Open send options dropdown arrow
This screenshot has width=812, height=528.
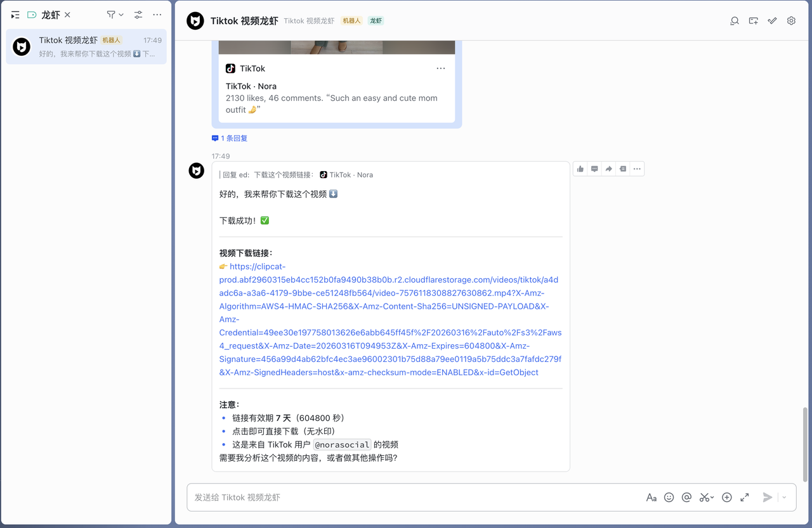click(x=784, y=498)
